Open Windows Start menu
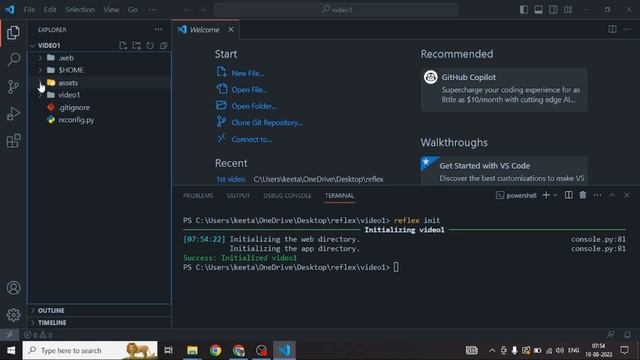The width and height of the screenshot is (640, 360). point(11,350)
